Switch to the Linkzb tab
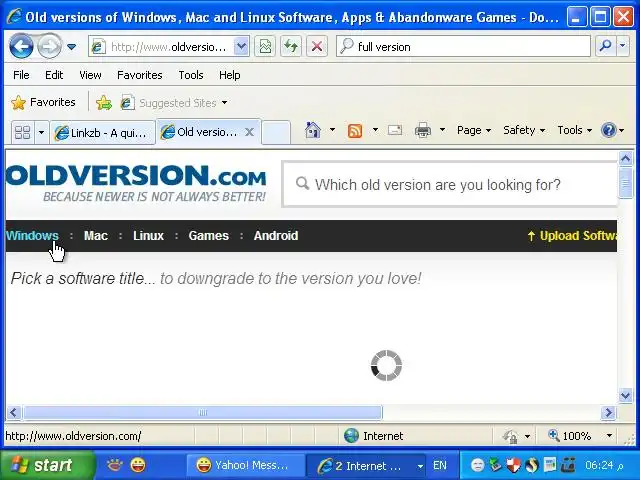 (x=102, y=132)
